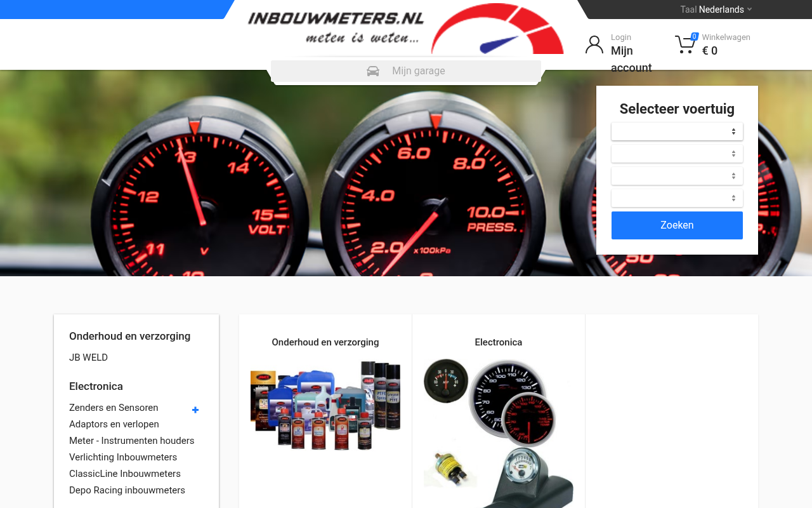Open ClassicLine Inbouwmeters category

pyautogui.click(x=125, y=474)
